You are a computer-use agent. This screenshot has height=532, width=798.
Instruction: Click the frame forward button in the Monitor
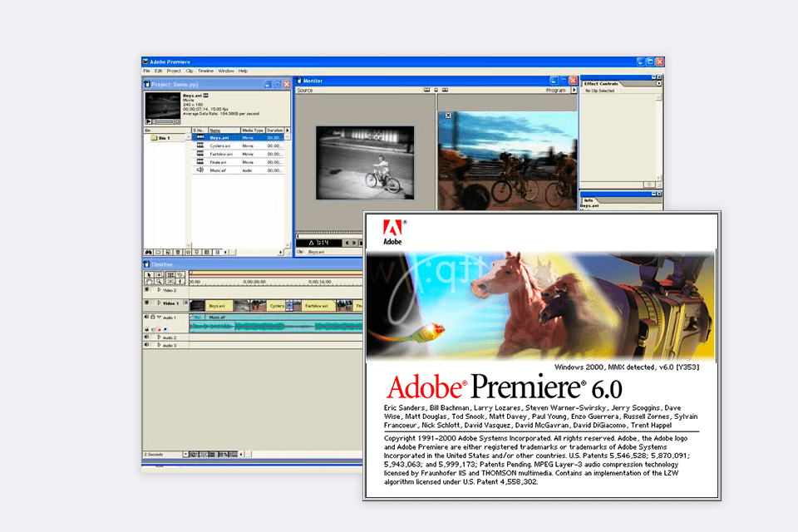click(x=354, y=242)
